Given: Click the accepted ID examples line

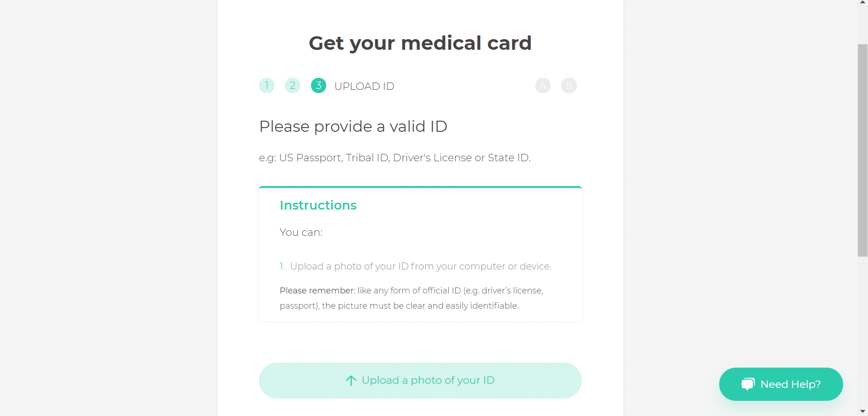Looking at the screenshot, I should (x=395, y=158).
